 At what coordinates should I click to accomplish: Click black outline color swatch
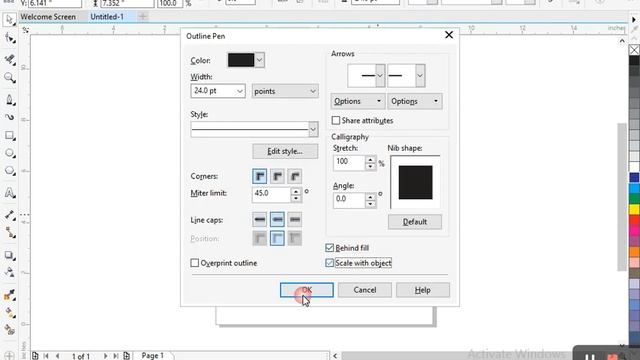coord(241,60)
